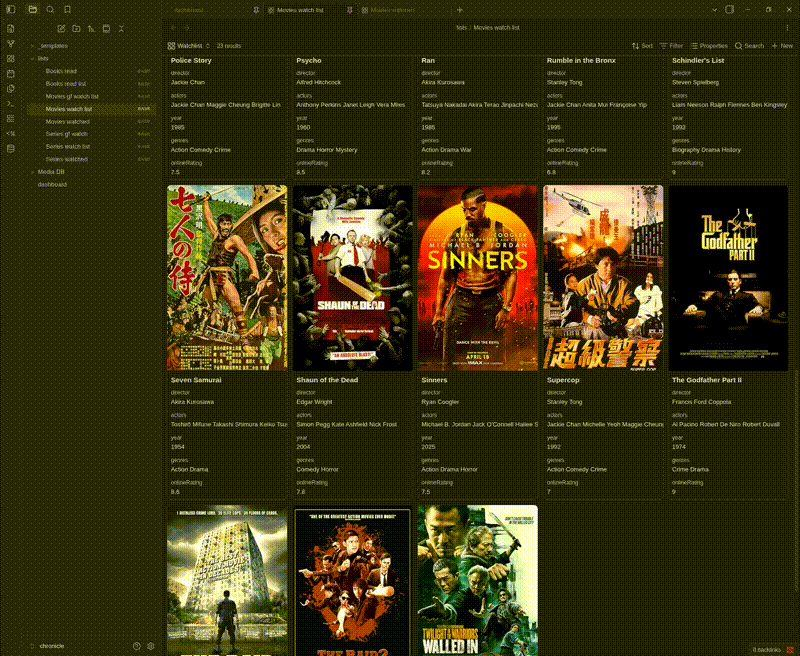The image size is (800, 656).
Task: Click the lists breadcrumb link
Action: (461, 28)
